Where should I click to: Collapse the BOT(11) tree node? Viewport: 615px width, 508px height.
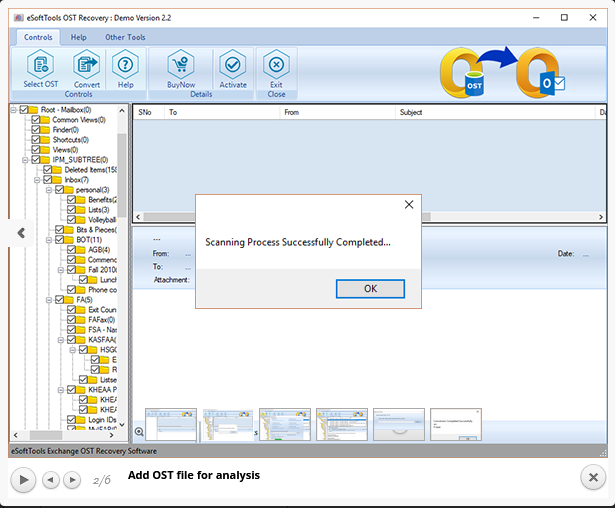coord(49,240)
